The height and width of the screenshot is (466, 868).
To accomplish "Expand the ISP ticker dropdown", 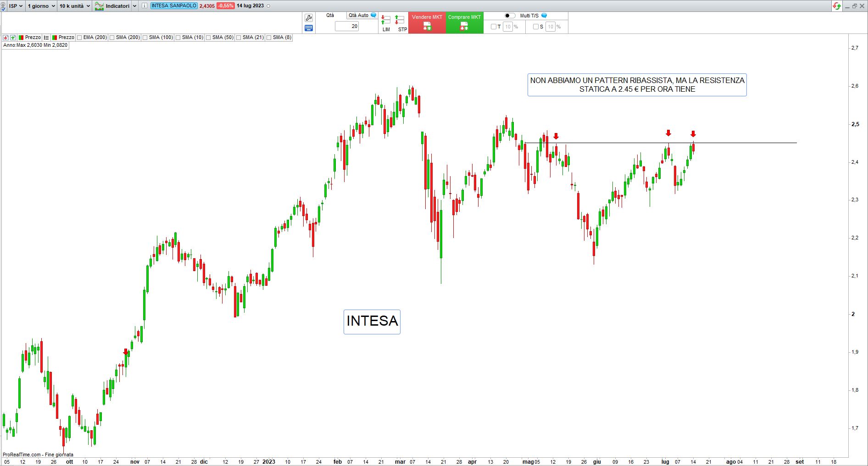I will pyautogui.click(x=16, y=6).
